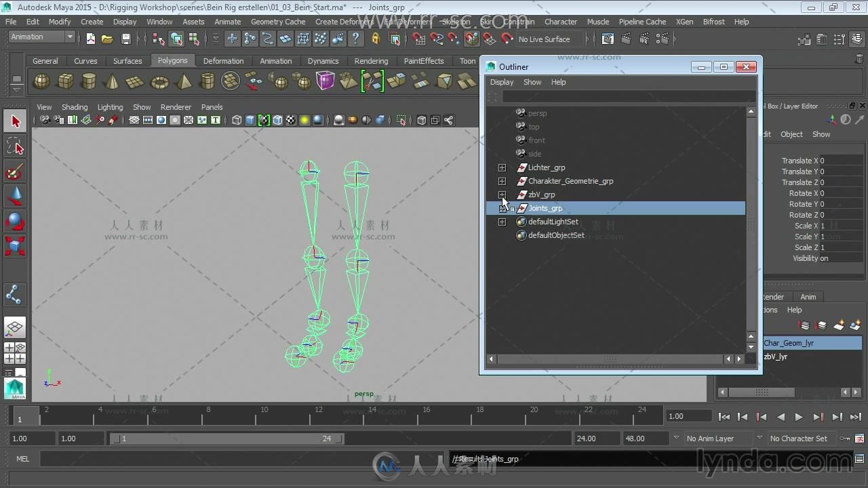Create polygon torus from shelf
The height and width of the screenshot is (488, 868).
click(159, 82)
